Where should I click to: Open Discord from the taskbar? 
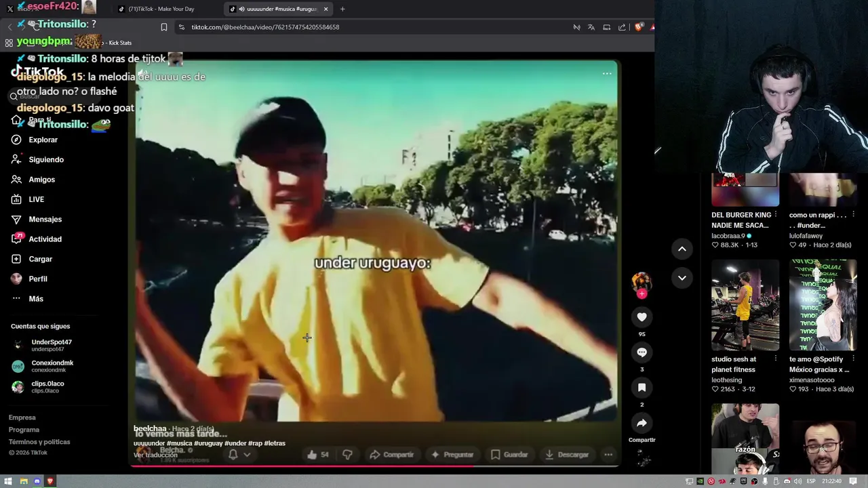click(x=37, y=481)
